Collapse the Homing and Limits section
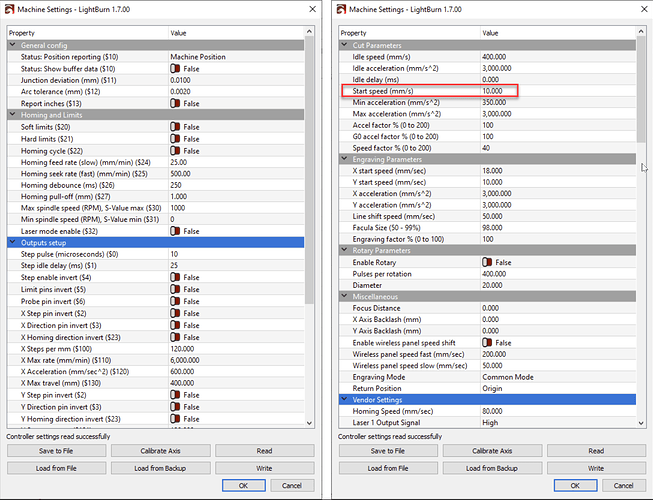 click(12, 114)
